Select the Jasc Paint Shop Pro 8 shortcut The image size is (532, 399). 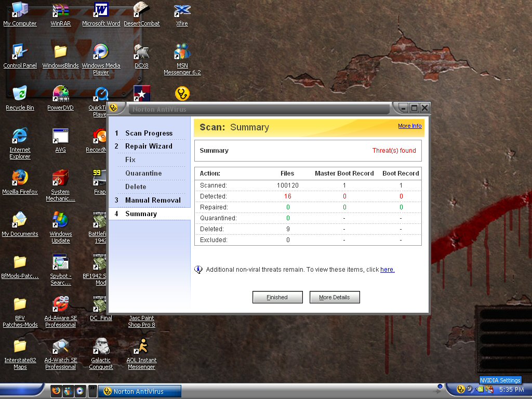click(141, 321)
